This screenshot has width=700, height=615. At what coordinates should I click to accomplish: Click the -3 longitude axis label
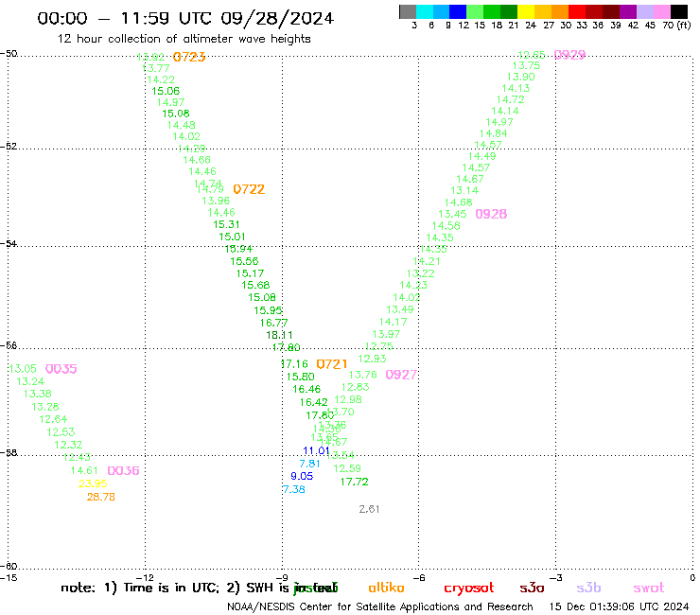[555, 578]
